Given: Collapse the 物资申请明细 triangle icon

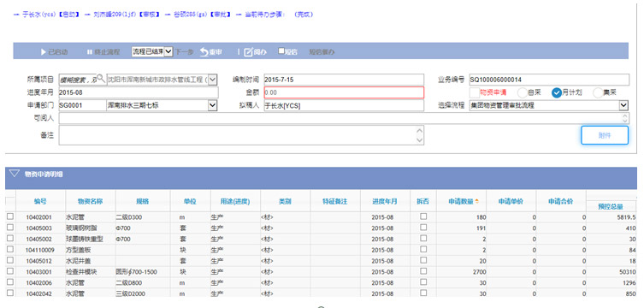Looking at the screenshot, I should tap(15, 174).
